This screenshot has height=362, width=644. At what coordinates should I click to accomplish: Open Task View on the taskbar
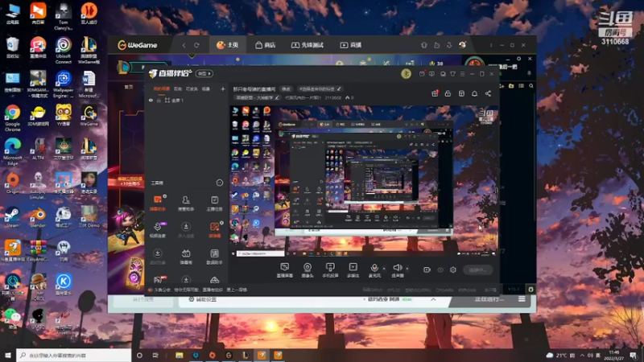tap(155, 355)
